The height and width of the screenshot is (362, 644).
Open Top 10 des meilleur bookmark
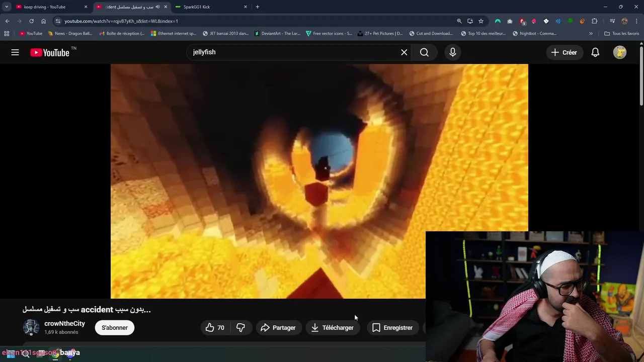click(484, 34)
